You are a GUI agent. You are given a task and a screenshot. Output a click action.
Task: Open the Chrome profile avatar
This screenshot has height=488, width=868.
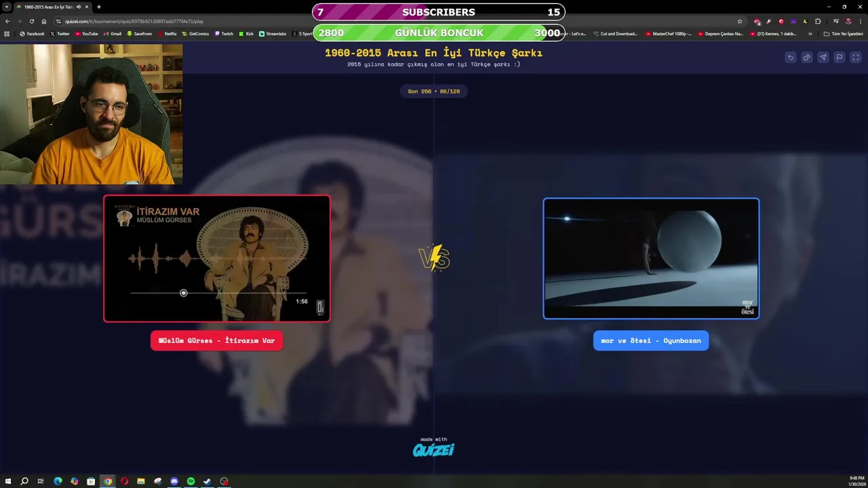coord(848,22)
